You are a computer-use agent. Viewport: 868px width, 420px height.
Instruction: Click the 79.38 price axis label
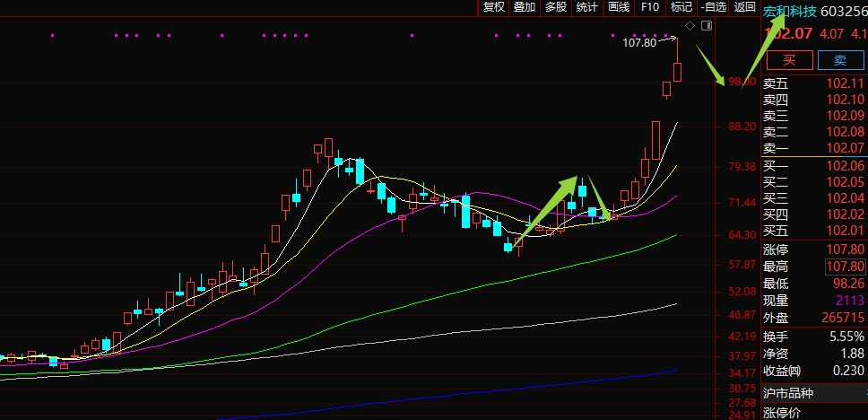(x=742, y=167)
